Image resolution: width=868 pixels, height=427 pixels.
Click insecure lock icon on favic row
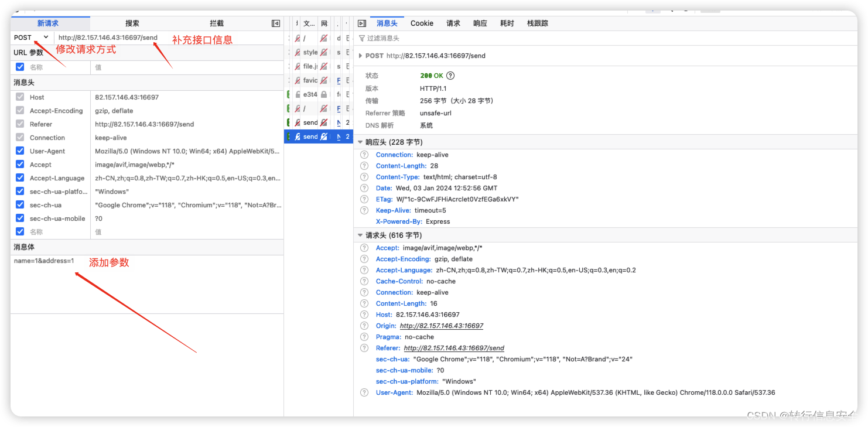[323, 80]
